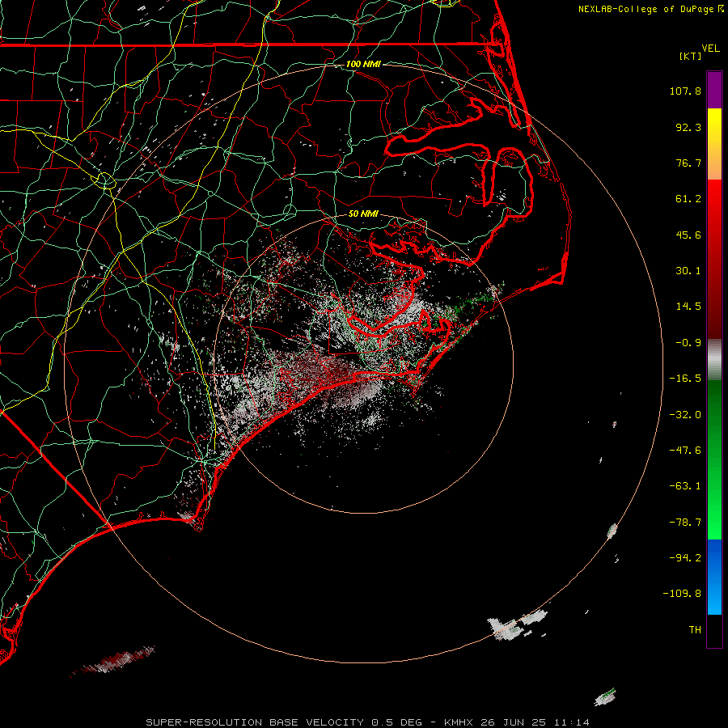Image resolution: width=728 pixels, height=728 pixels.
Task: Click the Super-Resolution Base Velocity caption
Action: 368,722
